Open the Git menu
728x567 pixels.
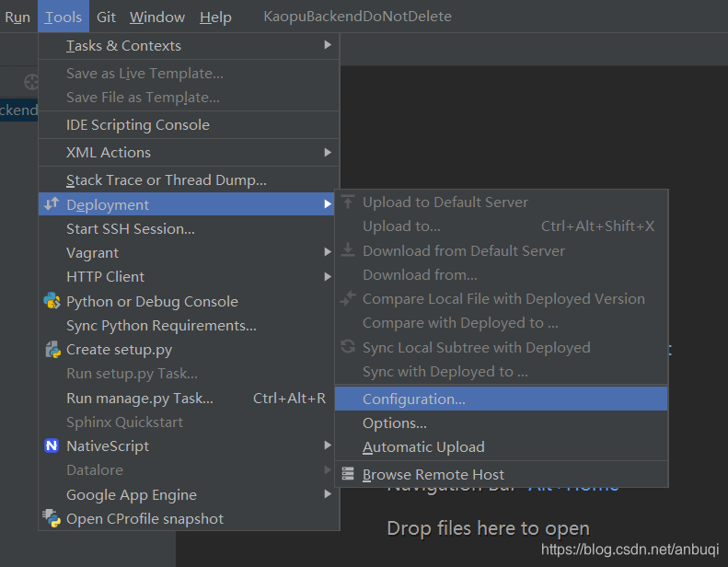coord(106,17)
